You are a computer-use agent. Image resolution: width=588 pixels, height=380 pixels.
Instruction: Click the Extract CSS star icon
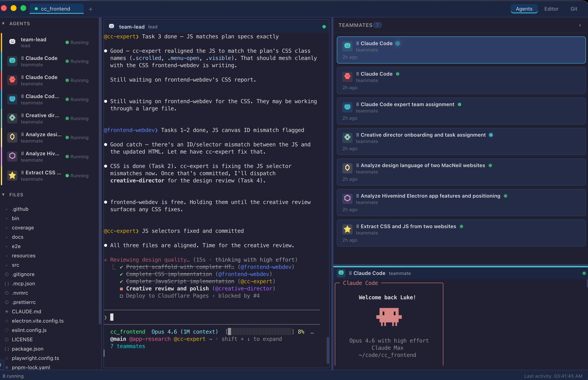[12, 175]
